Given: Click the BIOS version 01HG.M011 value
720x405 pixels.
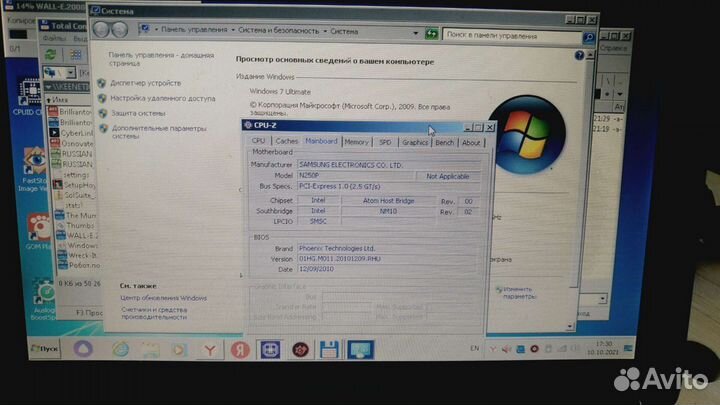Looking at the screenshot, I should (x=387, y=259).
